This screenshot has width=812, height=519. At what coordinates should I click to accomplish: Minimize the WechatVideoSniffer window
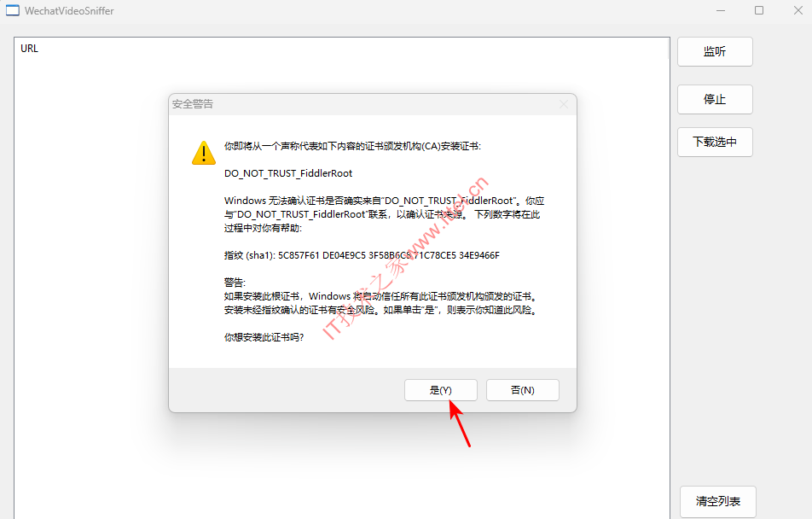[721, 10]
